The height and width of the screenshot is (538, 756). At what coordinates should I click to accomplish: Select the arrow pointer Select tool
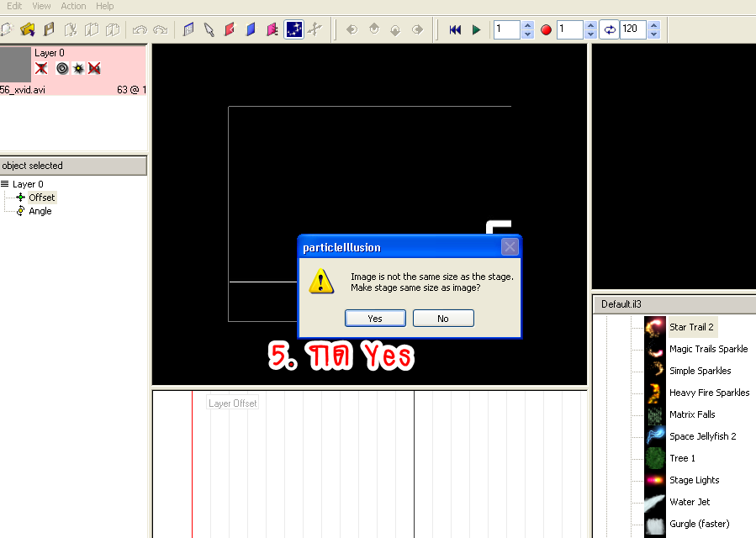click(x=209, y=29)
